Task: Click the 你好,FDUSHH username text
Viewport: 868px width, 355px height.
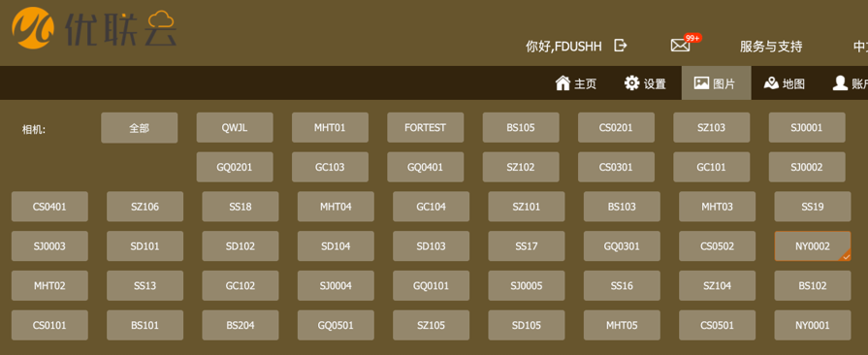Action: click(x=563, y=47)
